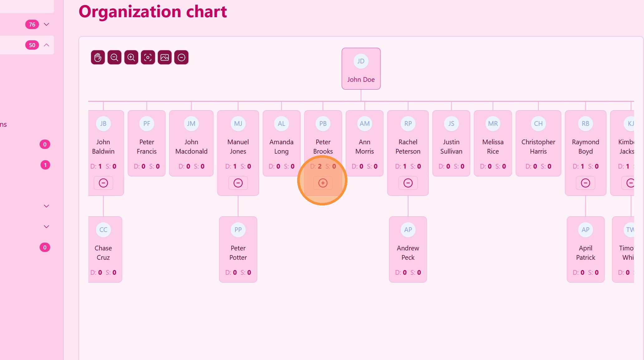Viewport: 644px width, 360px height.
Task: Collapse sidebar section with 50 badge
Action: tap(46, 45)
